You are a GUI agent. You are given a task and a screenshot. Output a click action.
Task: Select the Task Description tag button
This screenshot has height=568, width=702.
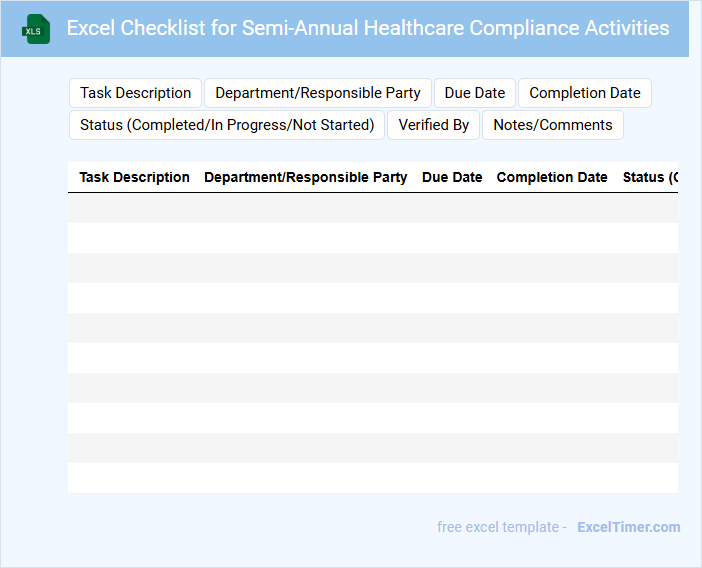(x=135, y=93)
